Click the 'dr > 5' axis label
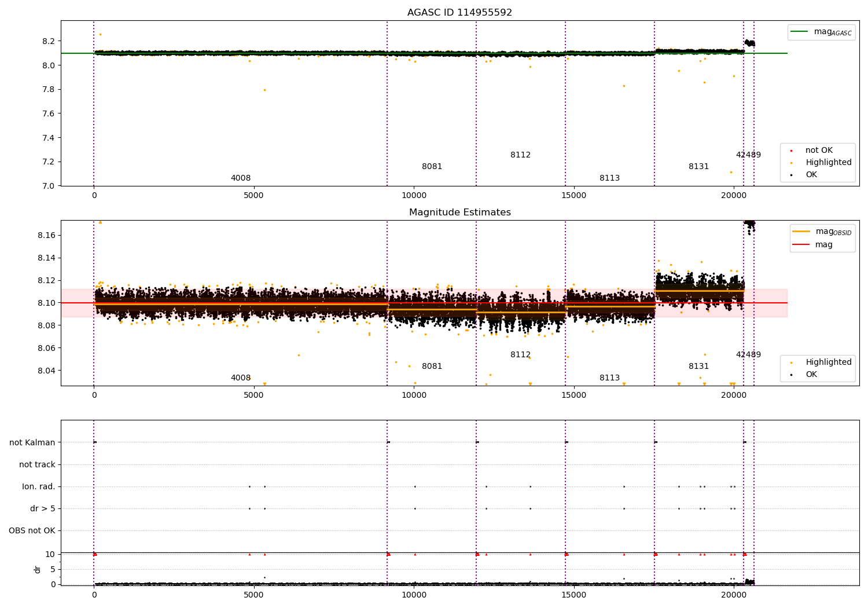 pos(43,508)
